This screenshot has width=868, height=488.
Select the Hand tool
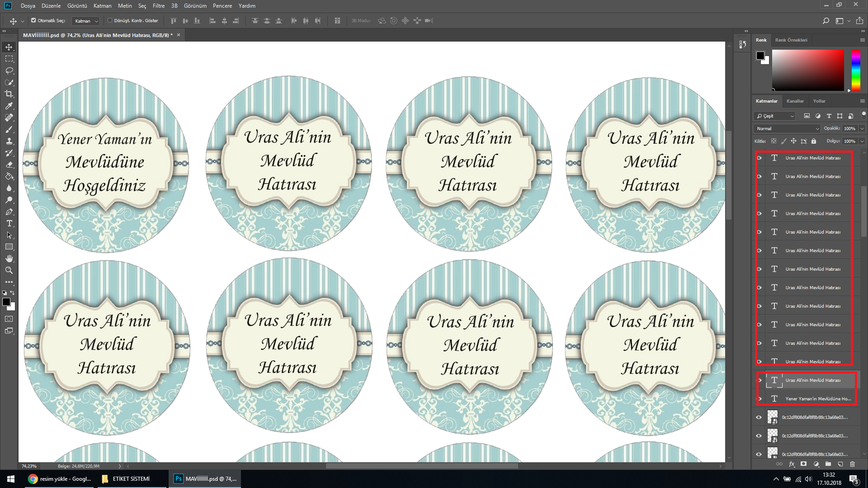(x=9, y=258)
